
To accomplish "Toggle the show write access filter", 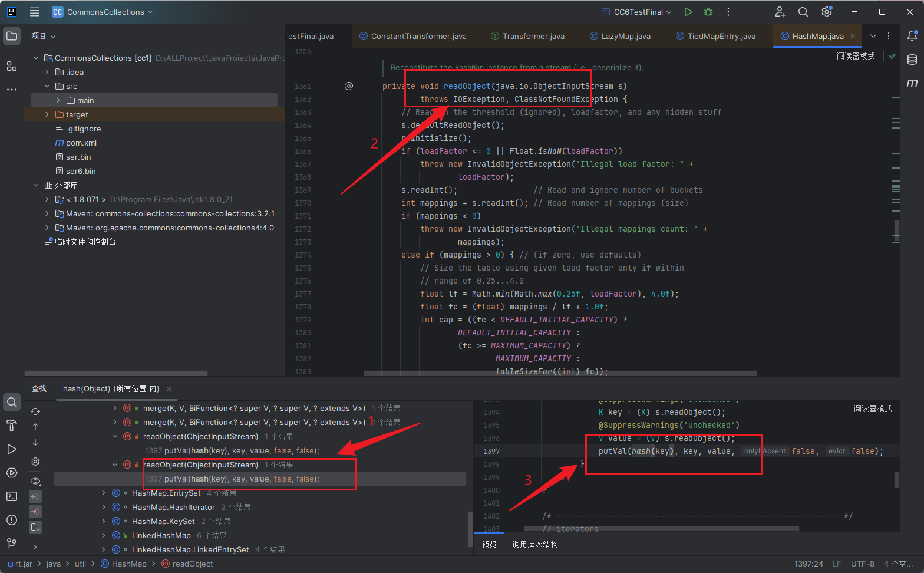I will pyautogui.click(x=35, y=512).
